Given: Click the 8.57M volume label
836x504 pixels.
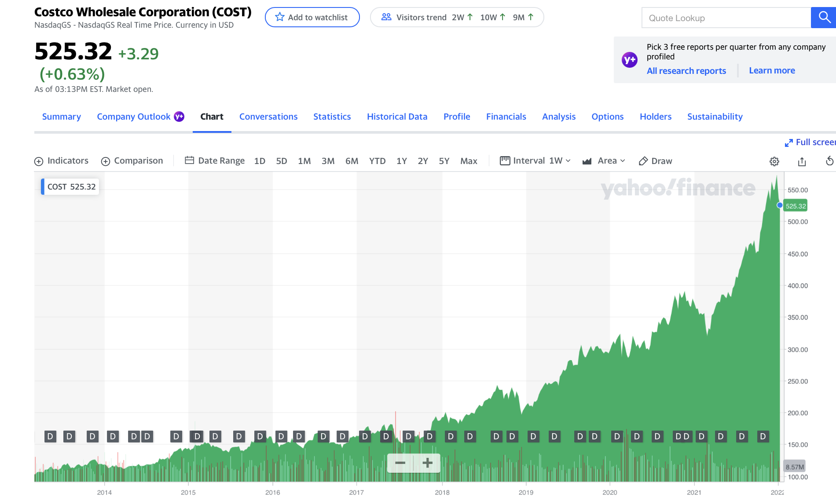Looking at the screenshot, I should pyautogui.click(x=795, y=467).
